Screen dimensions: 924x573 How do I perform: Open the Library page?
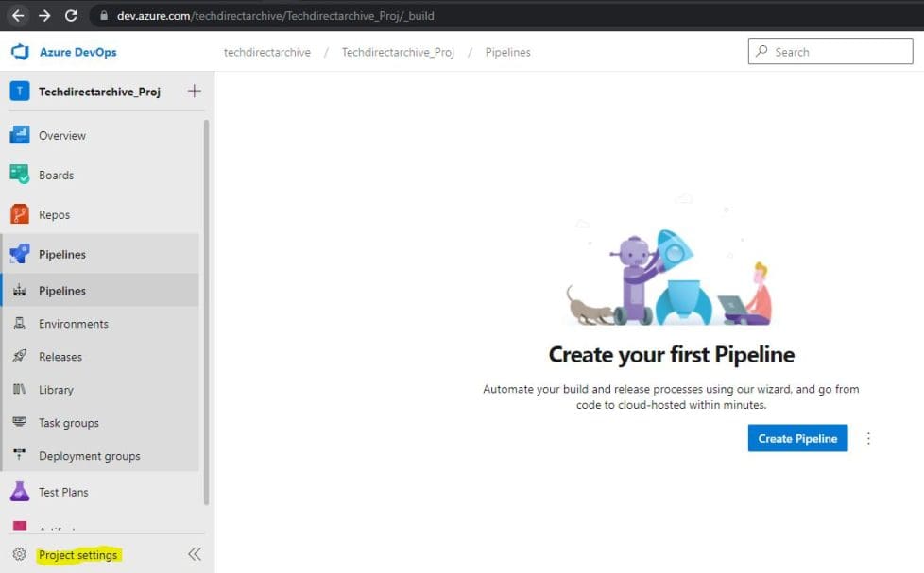click(56, 390)
